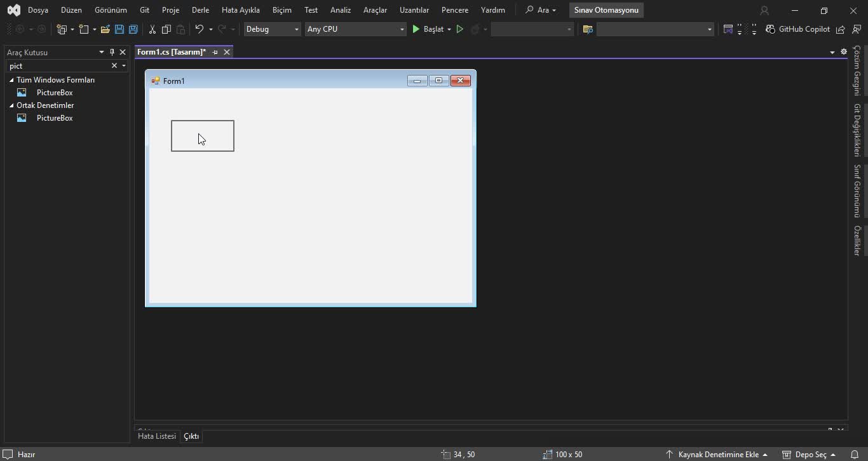Click the Send Feedback person icon
The width and height of the screenshot is (868, 461).
(x=857, y=29)
